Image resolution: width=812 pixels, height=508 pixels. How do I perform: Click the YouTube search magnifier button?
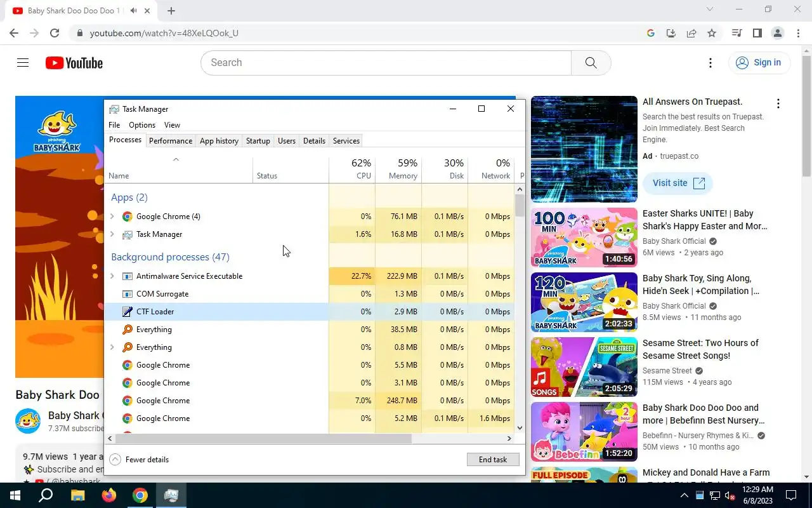pos(591,63)
